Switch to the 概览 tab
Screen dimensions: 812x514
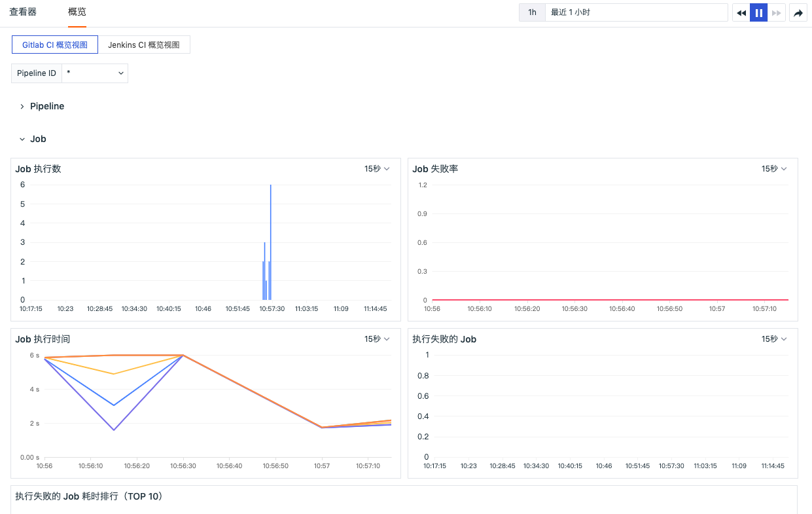coord(77,12)
